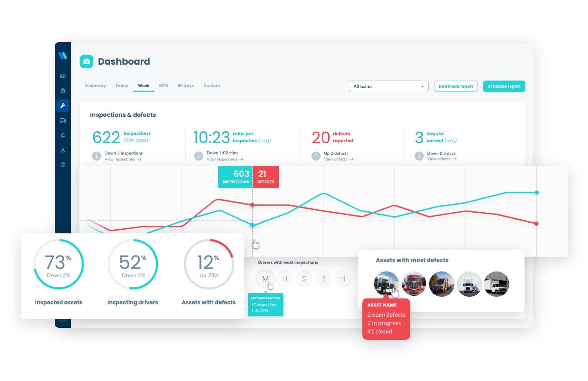Viewport: 588px width, 381px height.
Task: Open the truck vehicles icon in sidebar
Action: click(63, 120)
